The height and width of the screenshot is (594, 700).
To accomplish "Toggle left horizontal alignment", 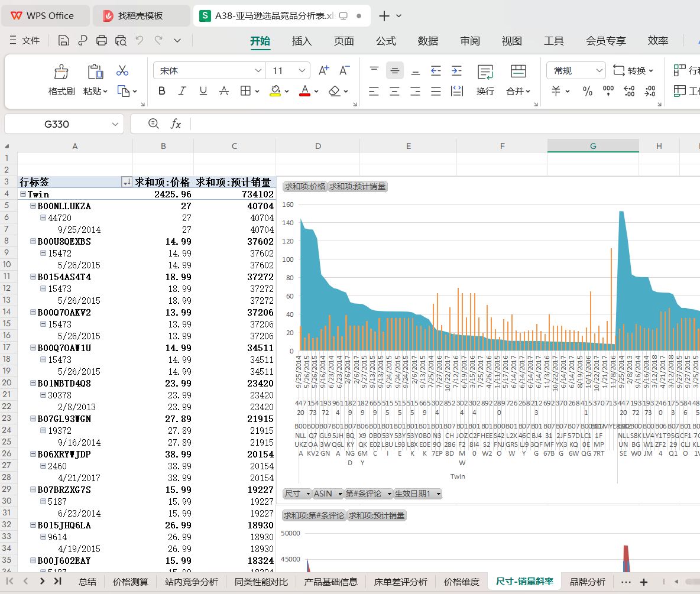I will [x=374, y=92].
